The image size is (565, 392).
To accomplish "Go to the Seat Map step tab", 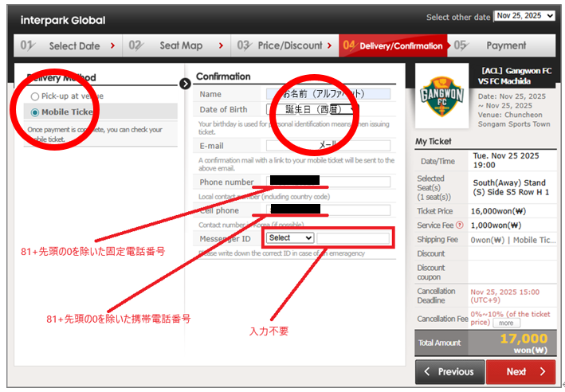I will (177, 45).
